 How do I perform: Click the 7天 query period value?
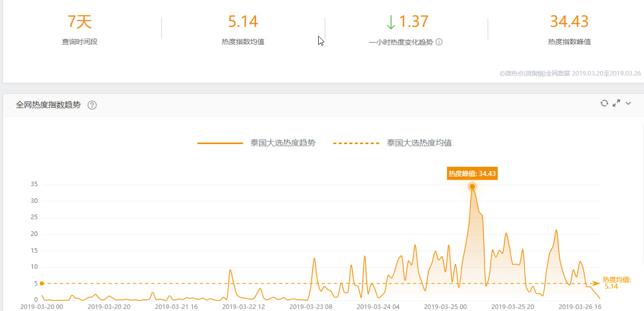pyautogui.click(x=80, y=22)
